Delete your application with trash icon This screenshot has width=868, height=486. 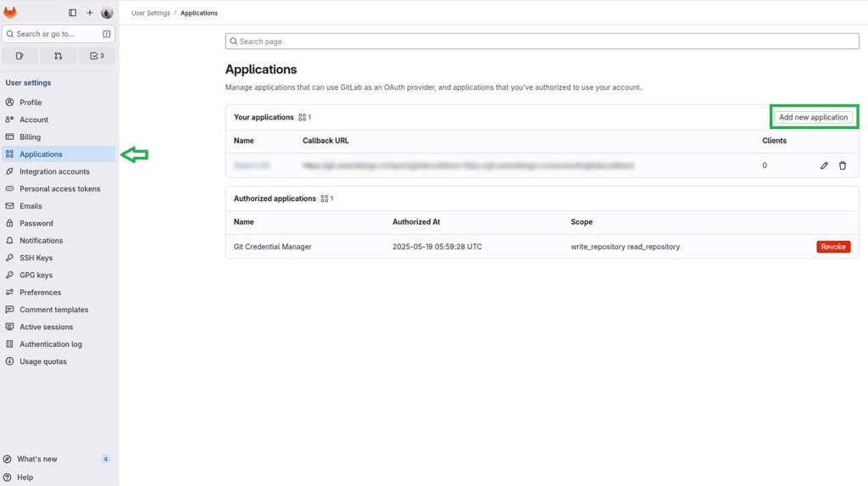(x=843, y=165)
